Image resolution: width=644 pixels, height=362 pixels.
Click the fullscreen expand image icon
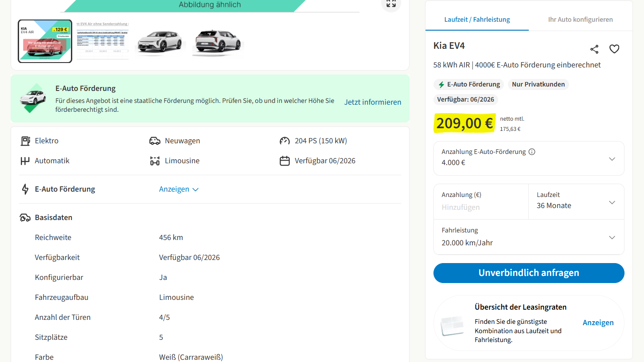(390, 4)
